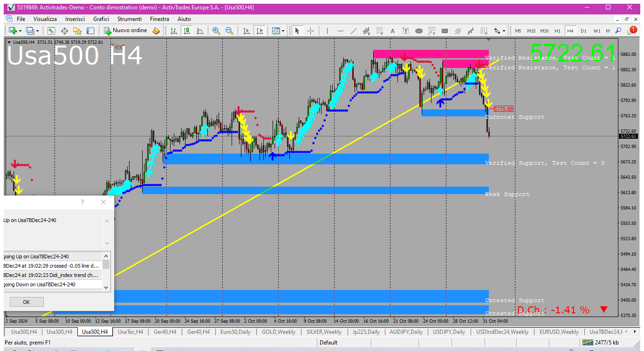
Task: Select alert row 'going Down on UsaTBDec24-240'
Action: point(53,284)
